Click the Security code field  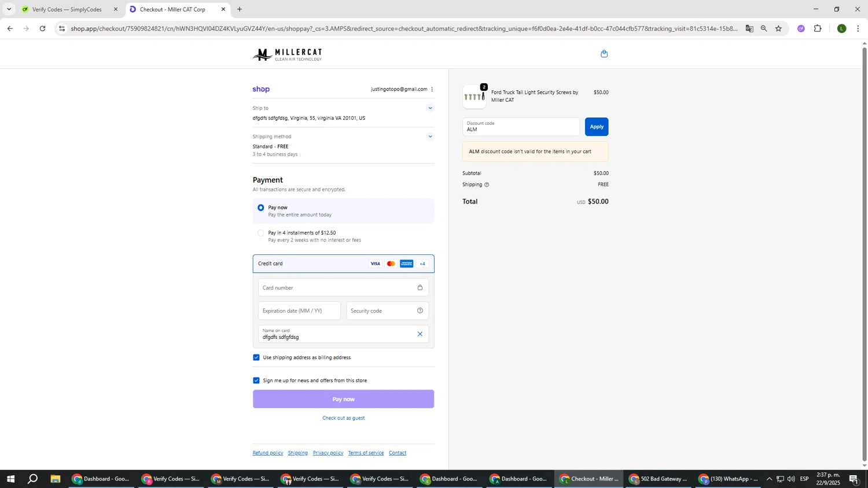tap(388, 310)
